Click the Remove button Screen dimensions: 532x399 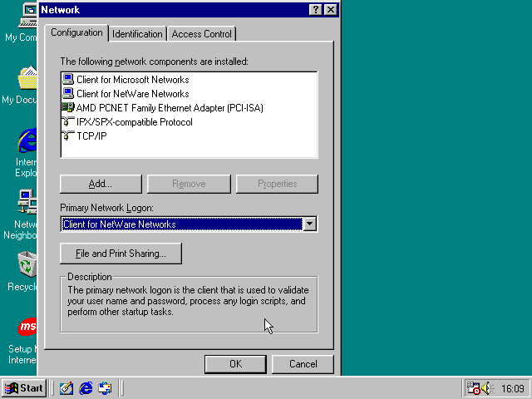pos(189,184)
